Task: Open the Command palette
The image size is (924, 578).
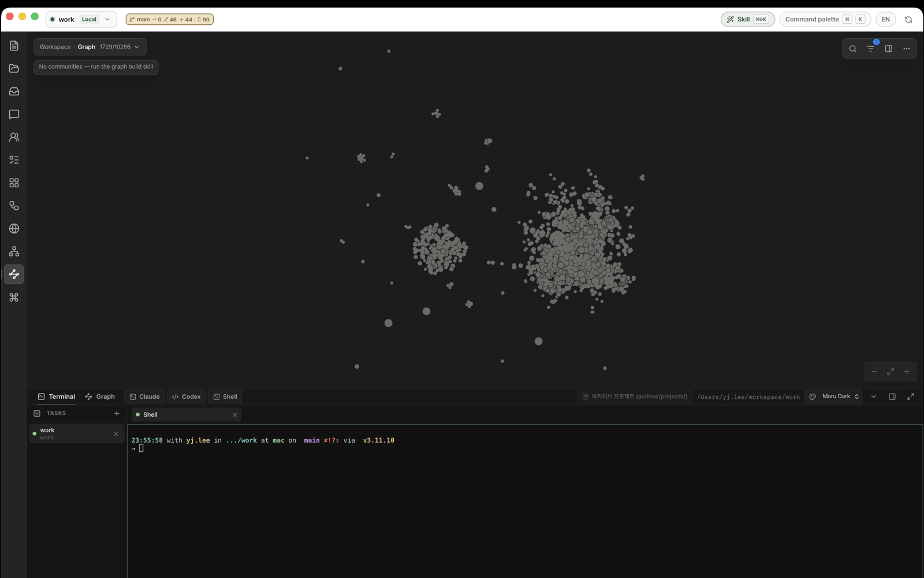Action: (825, 19)
